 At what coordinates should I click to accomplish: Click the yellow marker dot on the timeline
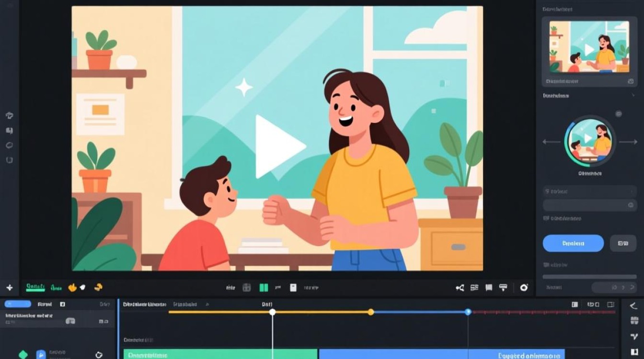tap(370, 312)
